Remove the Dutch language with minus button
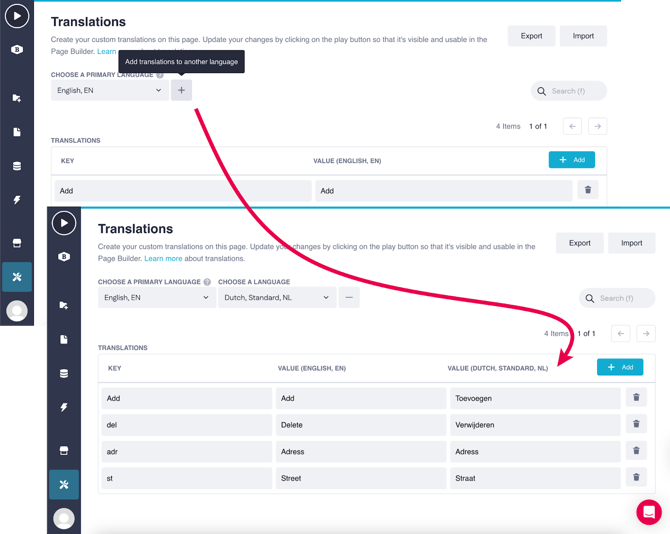This screenshot has height=534, width=670. coord(349,297)
